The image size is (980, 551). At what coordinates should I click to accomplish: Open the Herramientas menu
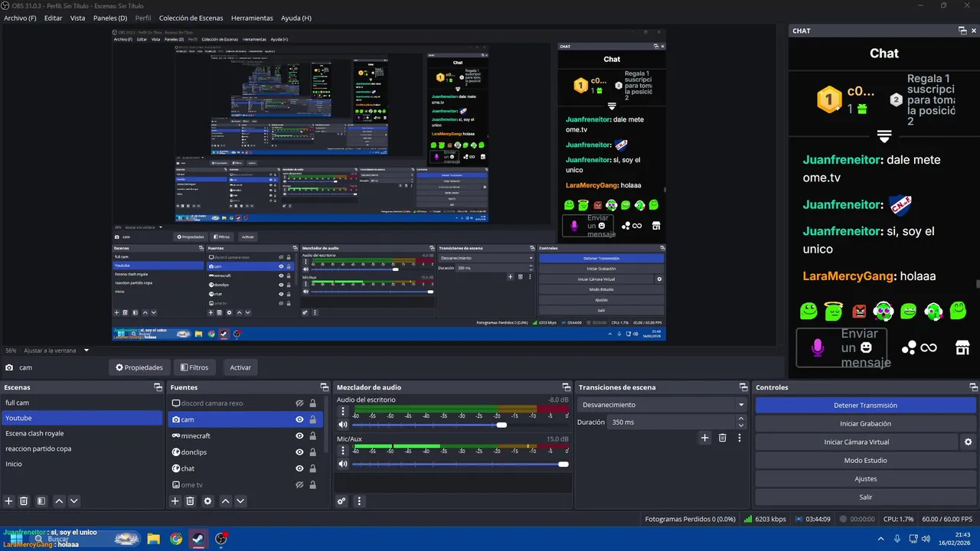[x=252, y=18]
